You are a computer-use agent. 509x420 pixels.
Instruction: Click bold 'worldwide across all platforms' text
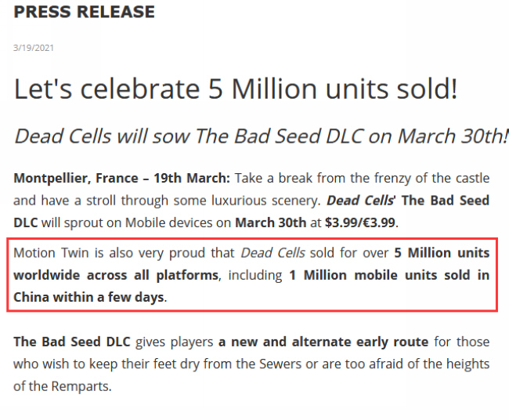coord(116,275)
